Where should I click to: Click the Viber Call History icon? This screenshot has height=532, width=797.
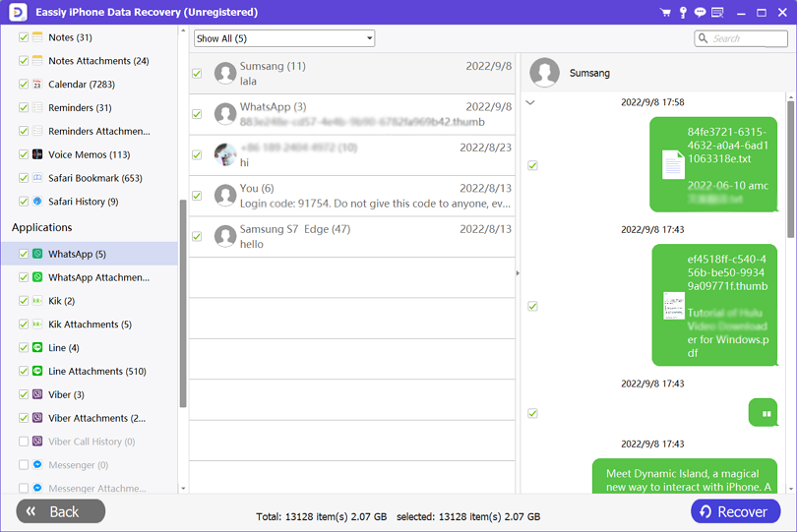37,441
